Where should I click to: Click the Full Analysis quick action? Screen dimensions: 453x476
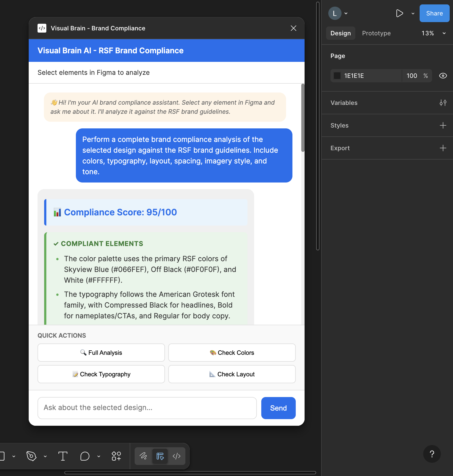(101, 353)
